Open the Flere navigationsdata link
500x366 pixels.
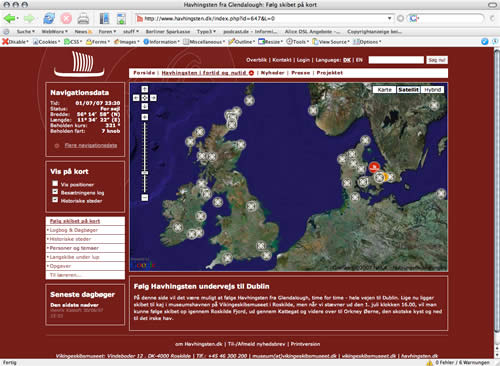coord(91,145)
